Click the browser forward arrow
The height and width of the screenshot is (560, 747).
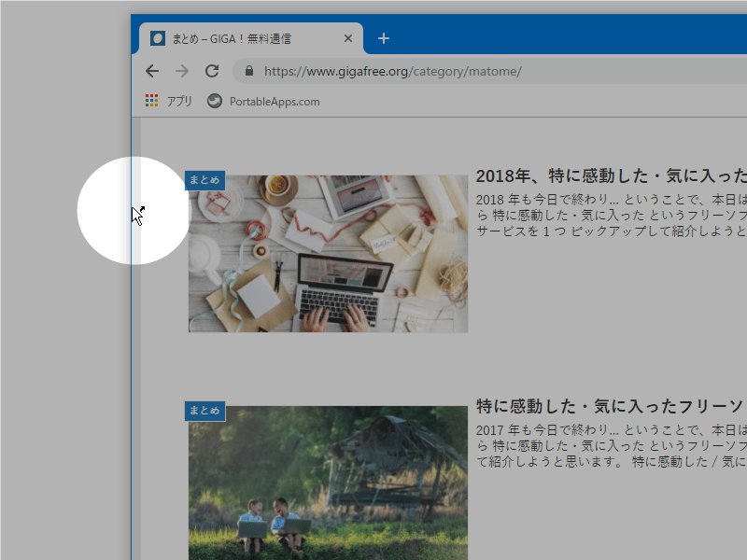[182, 71]
